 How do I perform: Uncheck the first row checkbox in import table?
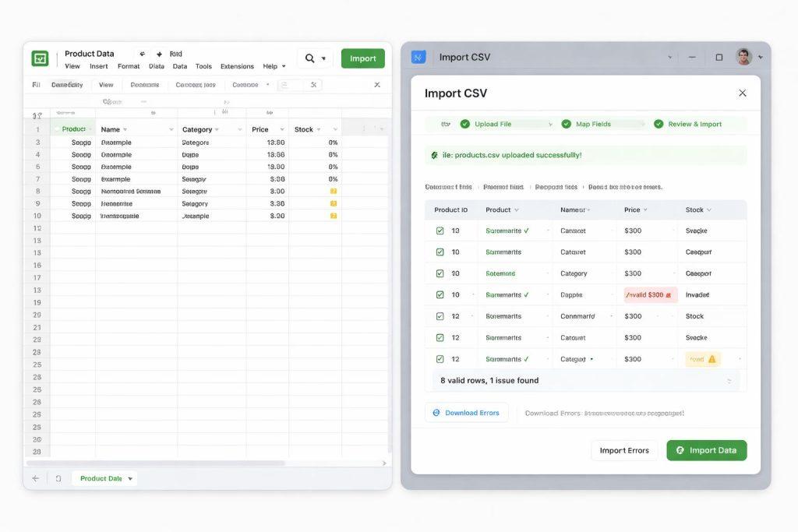(x=440, y=231)
